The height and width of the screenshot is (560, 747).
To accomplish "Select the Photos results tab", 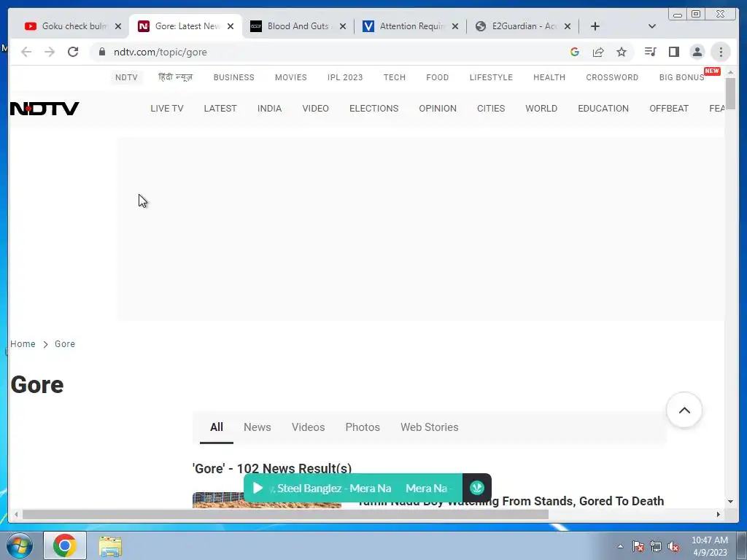I will [x=363, y=427].
